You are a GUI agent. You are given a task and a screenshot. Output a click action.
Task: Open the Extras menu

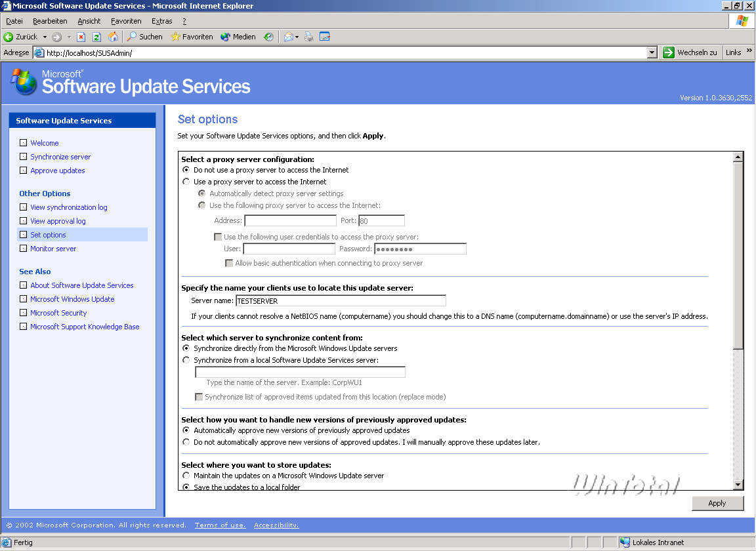(x=162, y=21)
